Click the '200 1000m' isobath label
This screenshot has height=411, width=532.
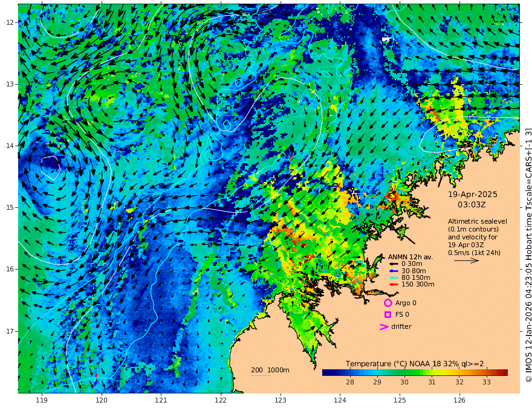[270, 370]
